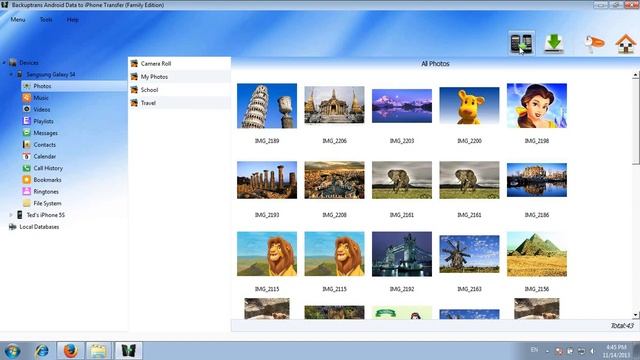Click the Camera Roll album icon
640x360 pixels.
[x=134, y=64]
